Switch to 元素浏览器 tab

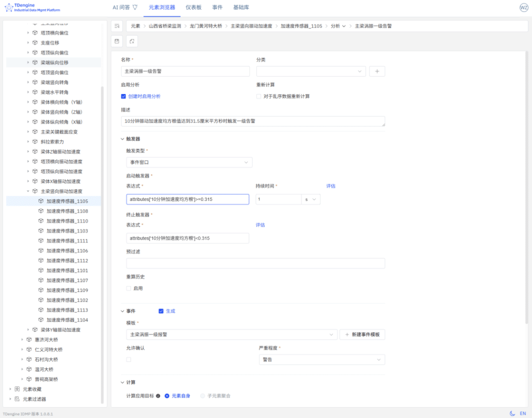point(162,7)
